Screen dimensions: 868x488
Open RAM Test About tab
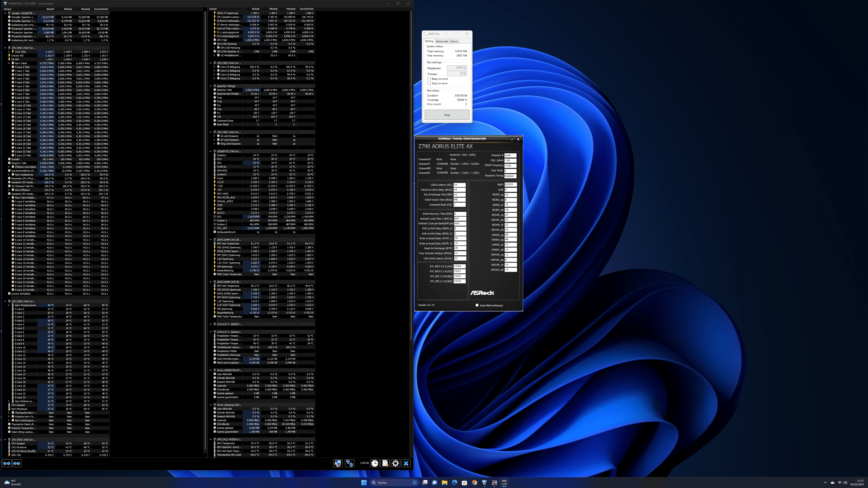point(454,41)
